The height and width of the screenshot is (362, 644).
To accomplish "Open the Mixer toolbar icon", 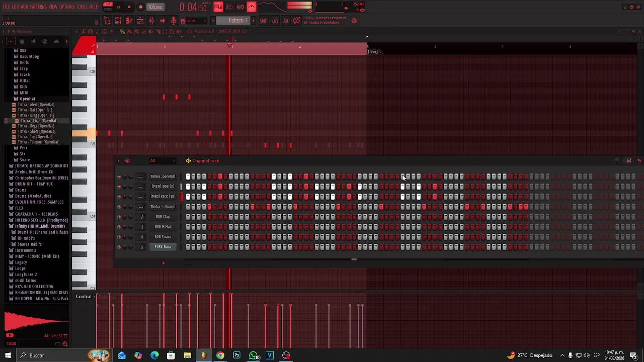I will tap(151, 21).
